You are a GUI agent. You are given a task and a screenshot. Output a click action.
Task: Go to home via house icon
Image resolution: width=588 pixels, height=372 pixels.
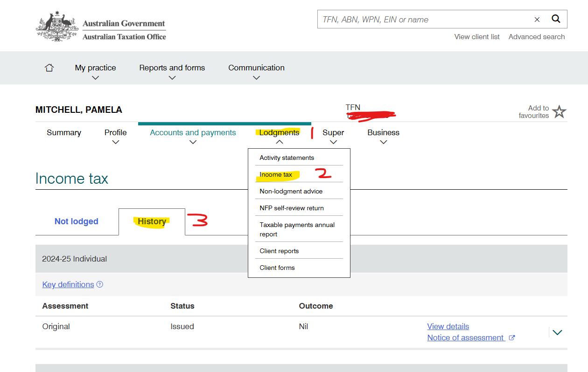point(49,68)
